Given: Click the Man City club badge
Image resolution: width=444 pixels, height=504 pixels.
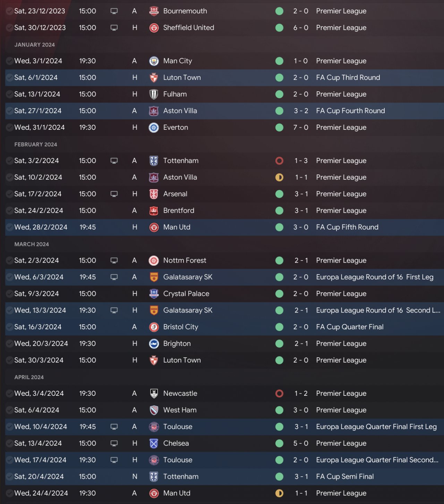Looking at the screenshot, I should click(x=154, y=61).
